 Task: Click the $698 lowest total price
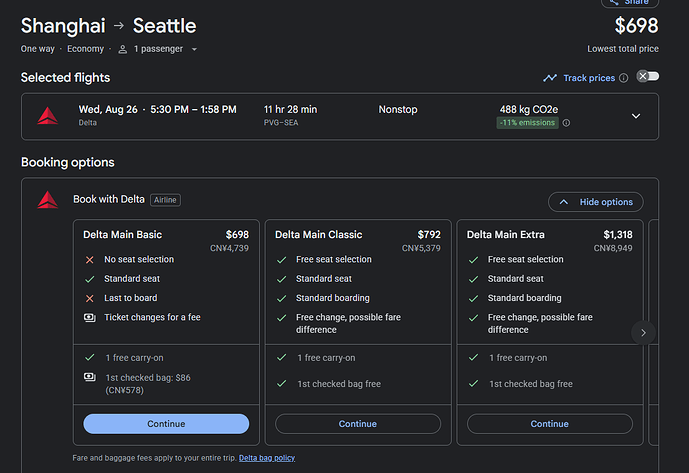[636, 25]
